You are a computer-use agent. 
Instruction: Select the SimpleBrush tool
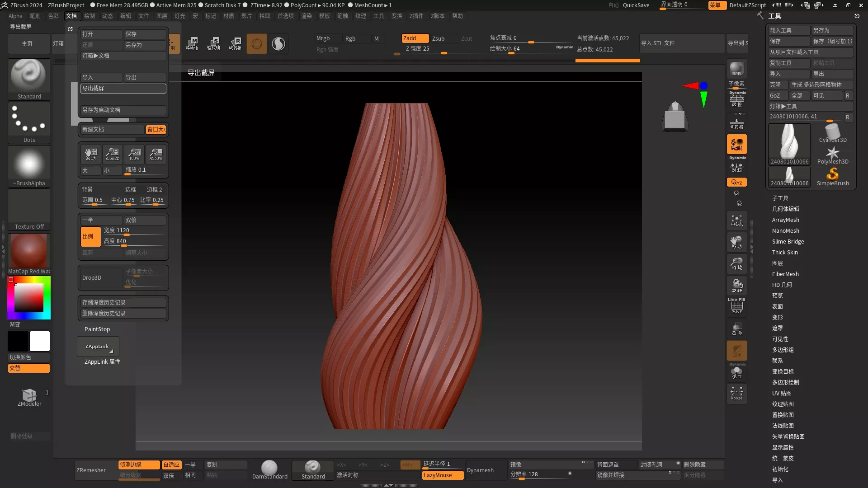(833, 177)
